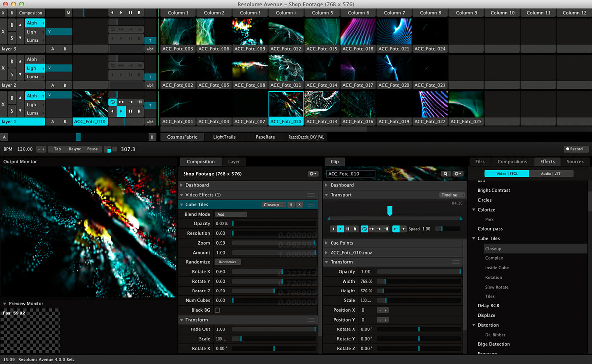Switch Transport panel to Timeline mode
Viewport: 592px width, 364px height.
pos(452,195)
